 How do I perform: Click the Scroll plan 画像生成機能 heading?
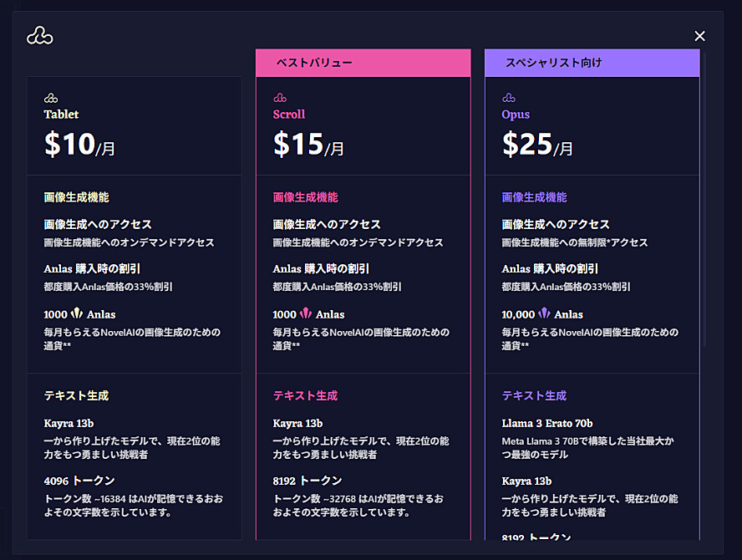[x=305, y=197]
